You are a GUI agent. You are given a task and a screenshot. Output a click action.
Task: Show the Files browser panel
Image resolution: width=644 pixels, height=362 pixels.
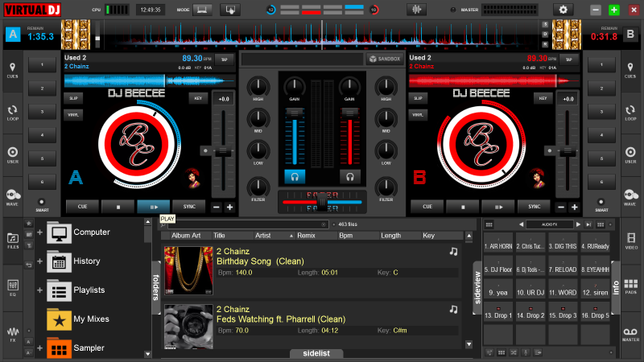click(x=13, y=241)
